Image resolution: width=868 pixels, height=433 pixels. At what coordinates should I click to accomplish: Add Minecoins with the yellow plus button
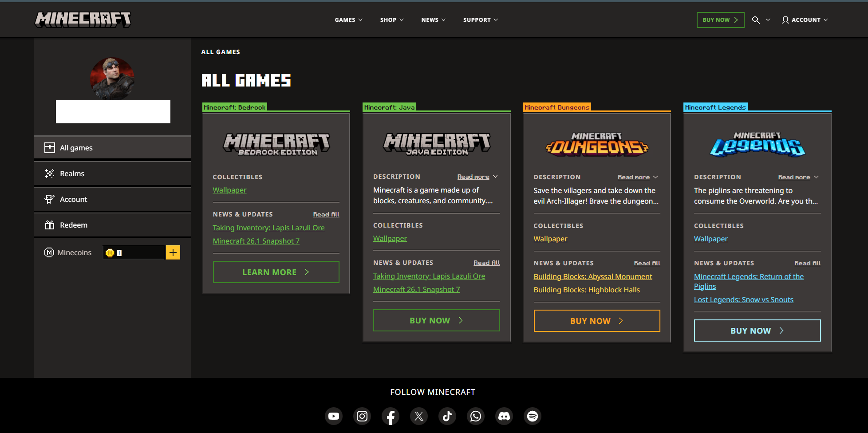[x=173, y=252]
